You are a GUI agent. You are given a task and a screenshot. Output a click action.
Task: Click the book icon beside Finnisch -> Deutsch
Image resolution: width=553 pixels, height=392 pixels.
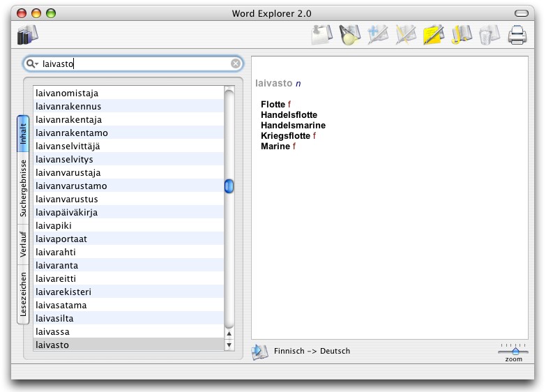click(x=260, y=351)
